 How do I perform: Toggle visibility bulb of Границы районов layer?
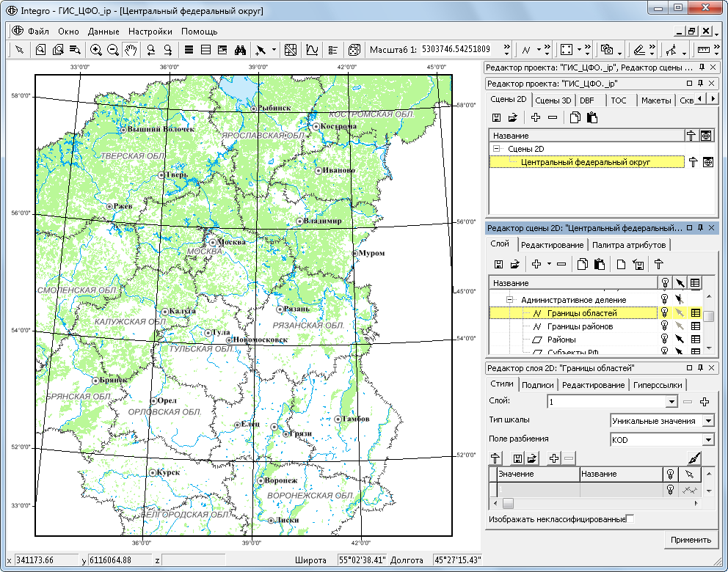click(664, 326)
